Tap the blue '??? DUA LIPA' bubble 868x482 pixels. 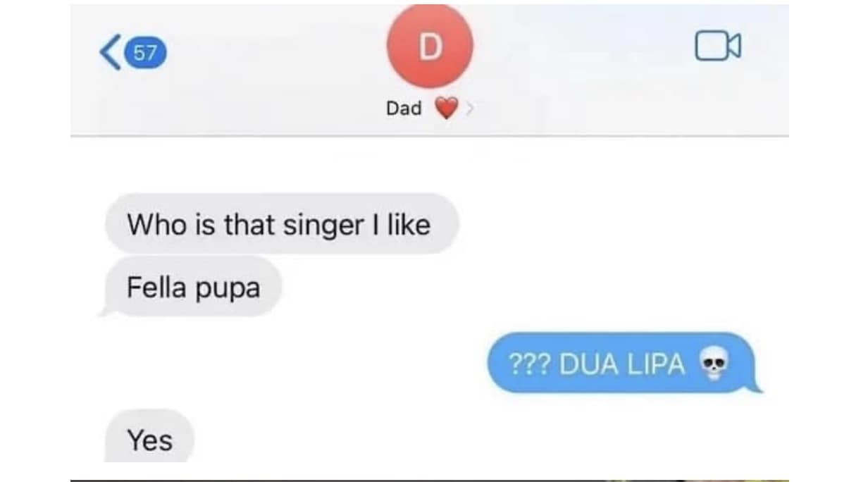[x=624, y=363]
